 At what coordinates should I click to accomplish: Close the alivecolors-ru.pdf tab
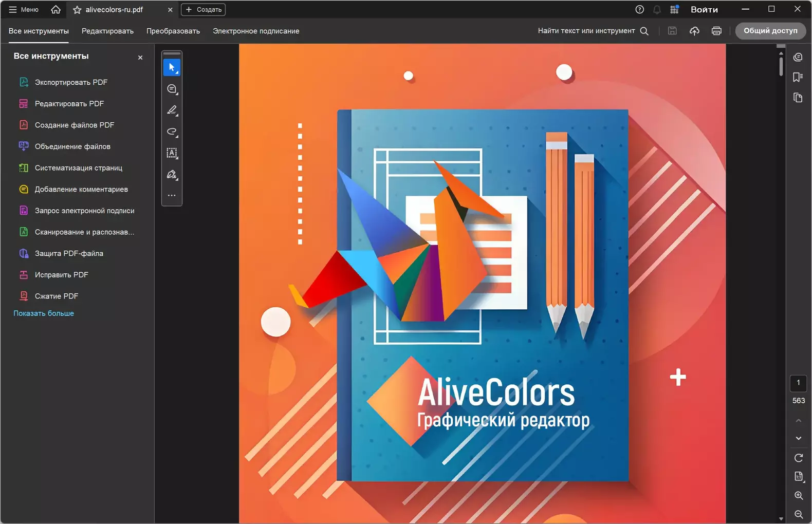click(170, 10)
